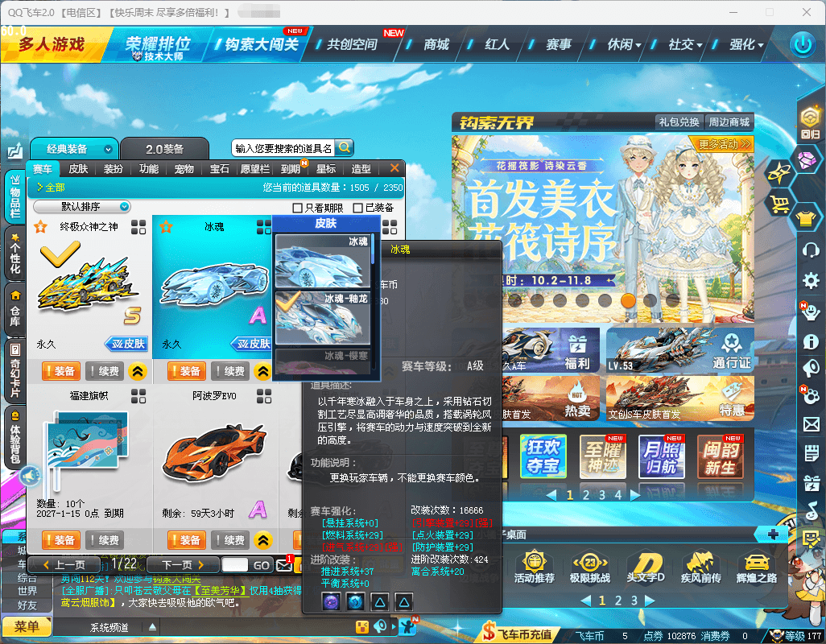
Task: Open 辉煌之路 shortcut icon
Action: (757, 566)
